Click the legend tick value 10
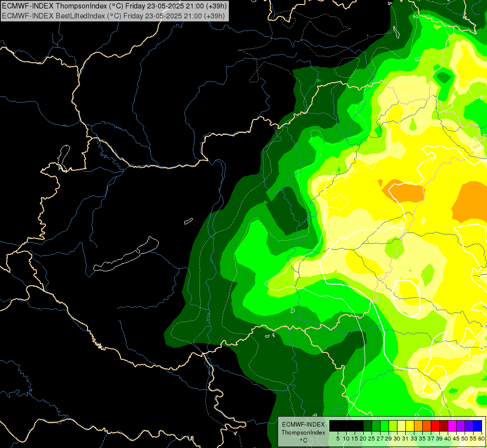 [346, 439]
